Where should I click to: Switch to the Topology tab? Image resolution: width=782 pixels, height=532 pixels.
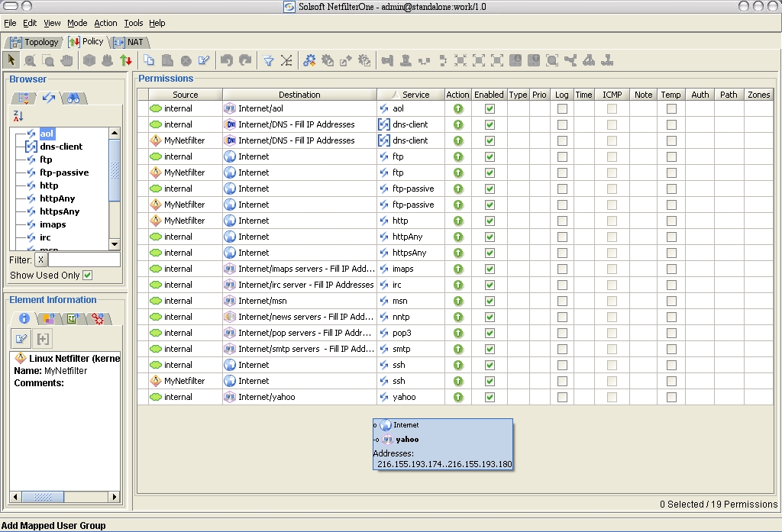(x=34, y=42)
